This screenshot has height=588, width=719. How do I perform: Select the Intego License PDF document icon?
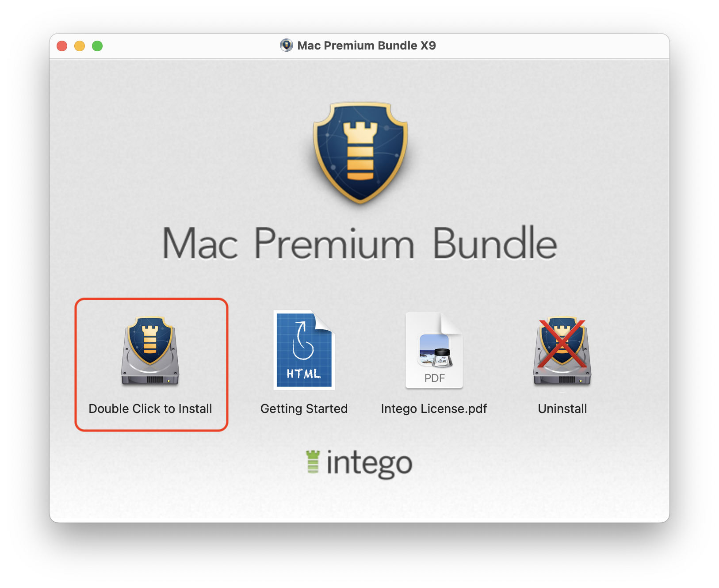[434, 351]
